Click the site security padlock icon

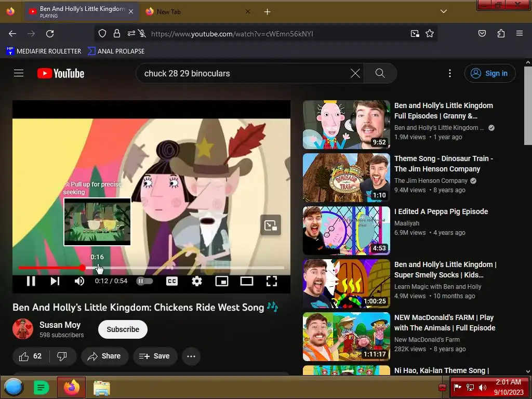coord(117,33)
